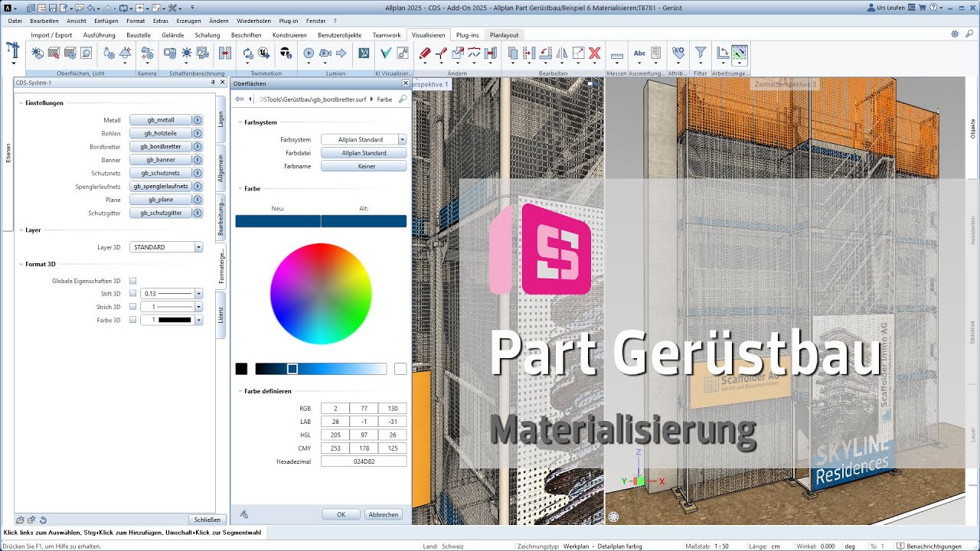Click the Farbname Keiner button
This screenshot has width=980, height=551.
tap(364, 166)
